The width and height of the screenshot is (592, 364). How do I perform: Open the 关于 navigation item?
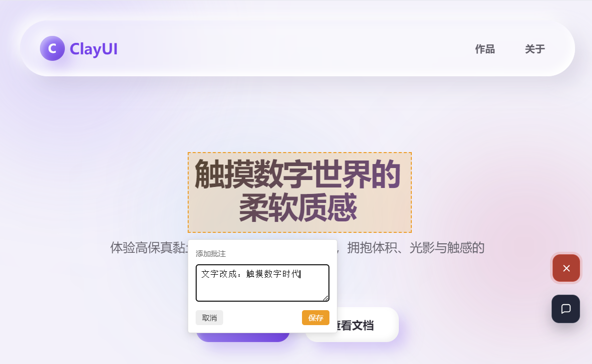(535, 49)
